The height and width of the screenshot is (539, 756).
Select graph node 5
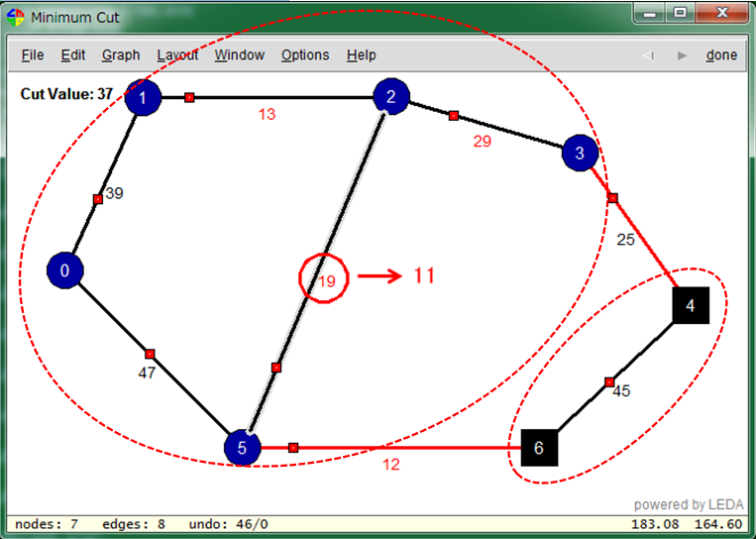(x=242, y=448)
